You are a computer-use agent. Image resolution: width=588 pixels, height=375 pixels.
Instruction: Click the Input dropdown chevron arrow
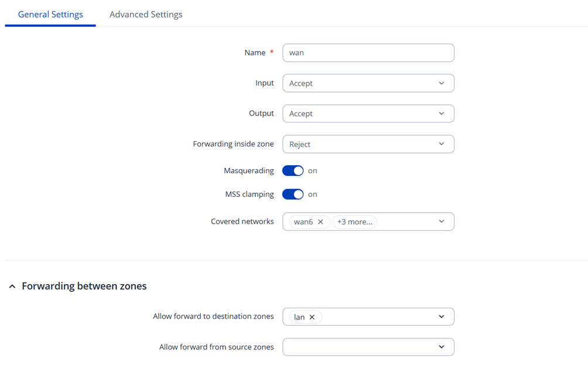click(442, 83)
